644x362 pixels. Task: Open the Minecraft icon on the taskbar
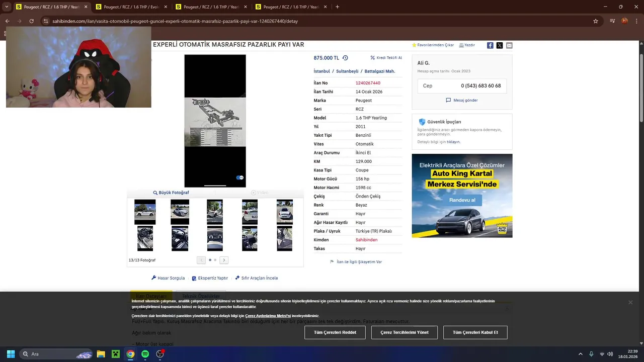[115, 354]
